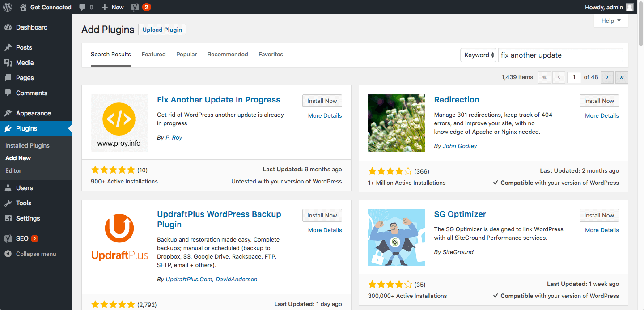This screenshot has height=310, width=644.
Task: Click the UpdraftPlus plugin logo
Action: tap(119, 238)
